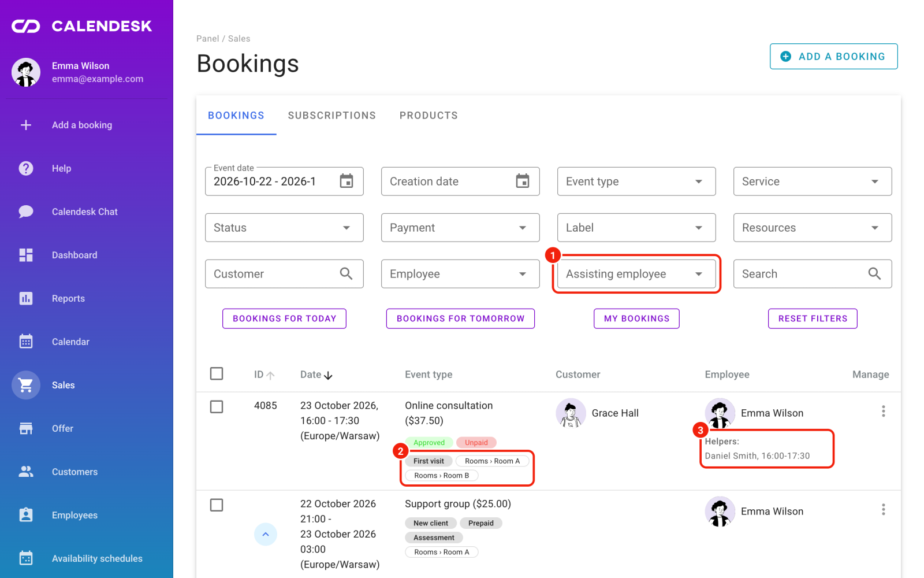Expand the Payment filter dropdown
Viewport: 924px width, 578px height.
460,228
